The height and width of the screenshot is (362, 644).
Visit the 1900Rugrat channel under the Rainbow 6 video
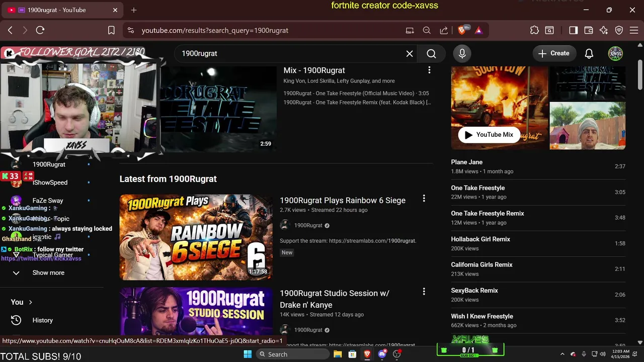308,225
